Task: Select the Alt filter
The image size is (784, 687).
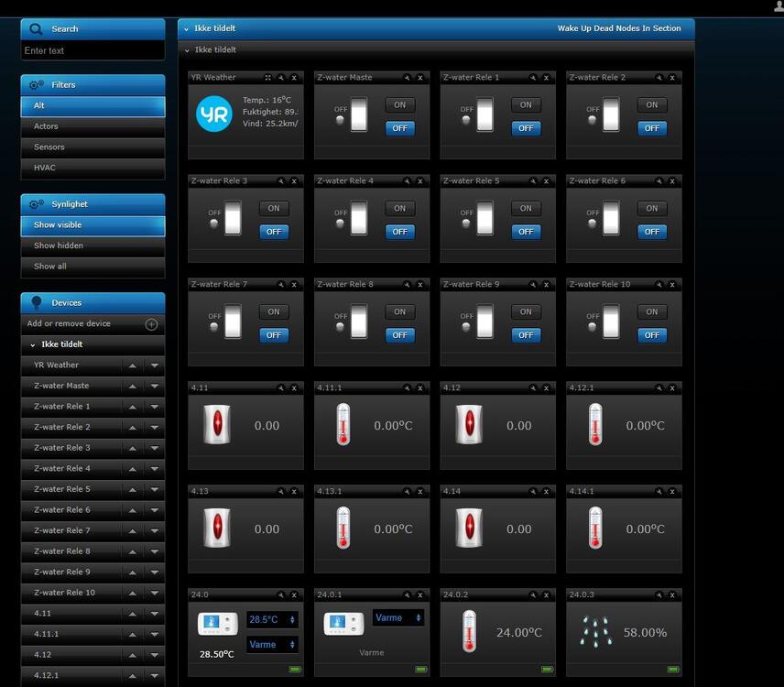Action: pos(93,106)
